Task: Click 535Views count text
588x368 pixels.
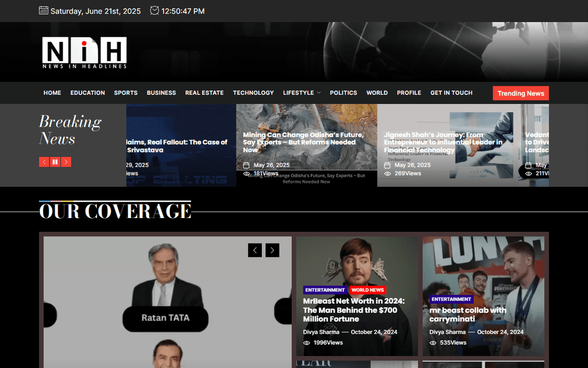Action: point(453,343)
